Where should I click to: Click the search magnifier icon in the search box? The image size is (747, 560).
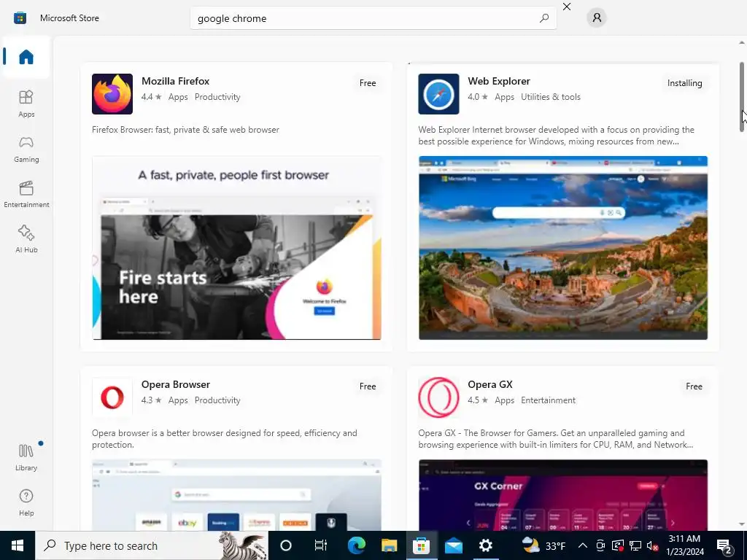[544, 18]
